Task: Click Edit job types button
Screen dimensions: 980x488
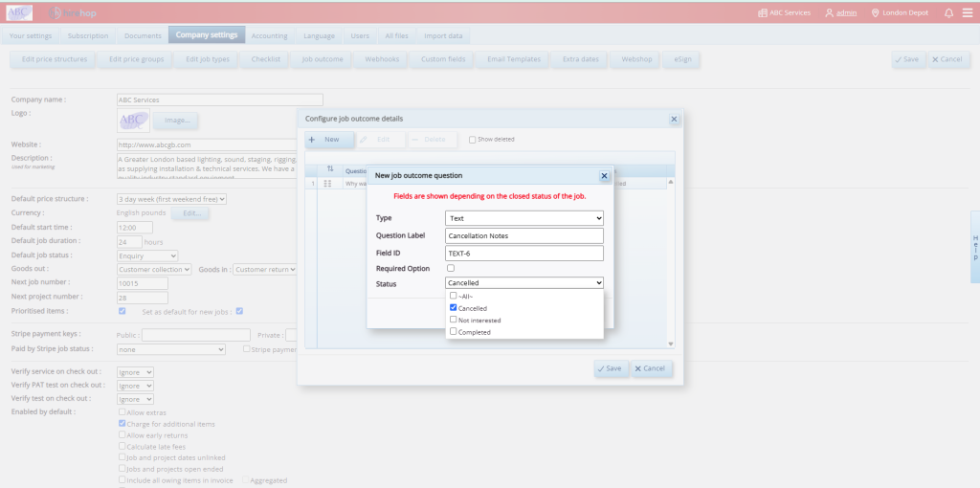Action: tap(208, 59)
